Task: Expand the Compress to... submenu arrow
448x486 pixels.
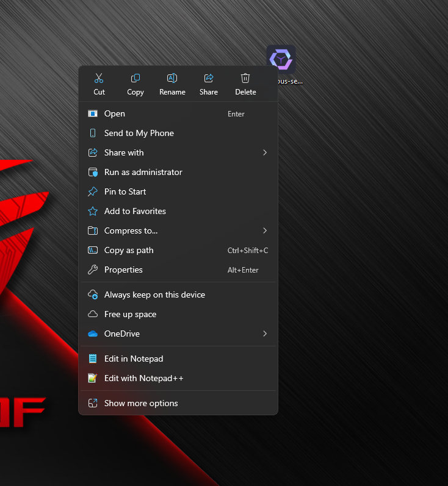Action: pyautogui.click(x=265, y=230)
